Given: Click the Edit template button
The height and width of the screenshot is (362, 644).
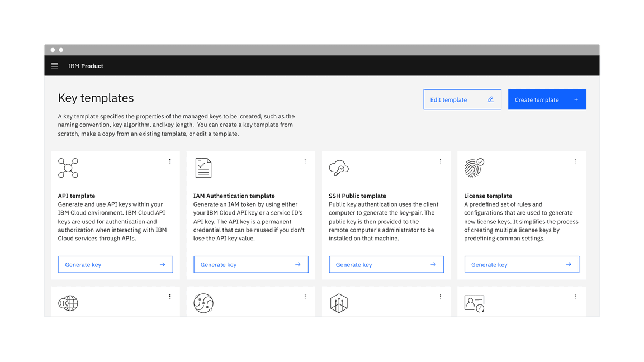Looking at the screenshot, I should [462, 99].
